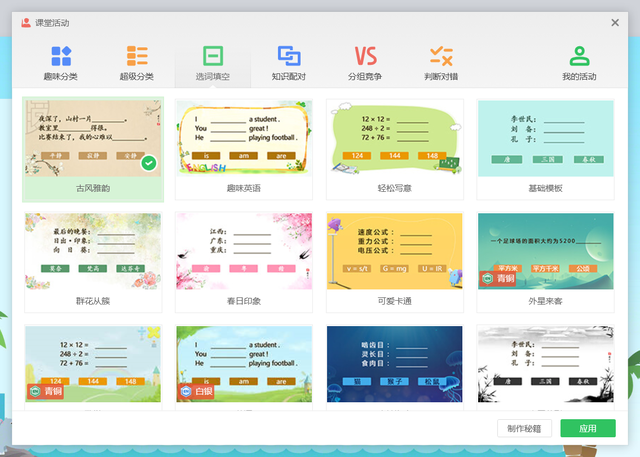Image resolution: width=640 pixels, height=457 pixels.
Task: Open the 判断对错 activity icon
Action: click(441, 56)
